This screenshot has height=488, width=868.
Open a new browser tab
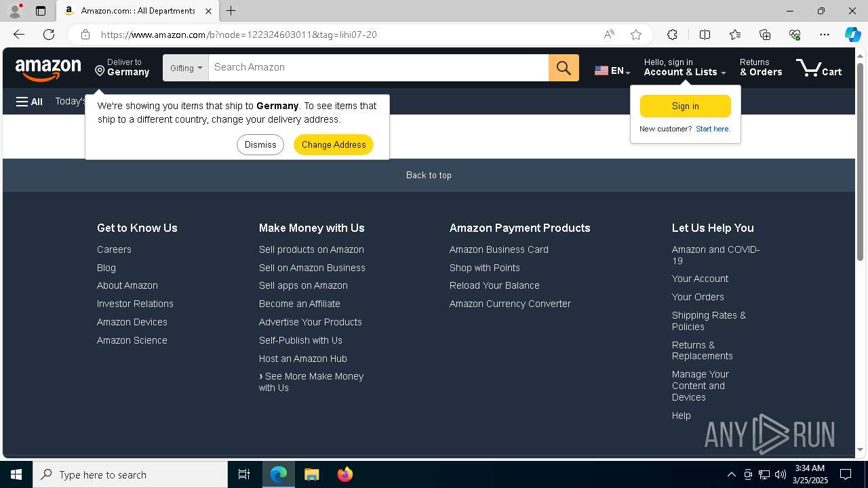[231, 11]
